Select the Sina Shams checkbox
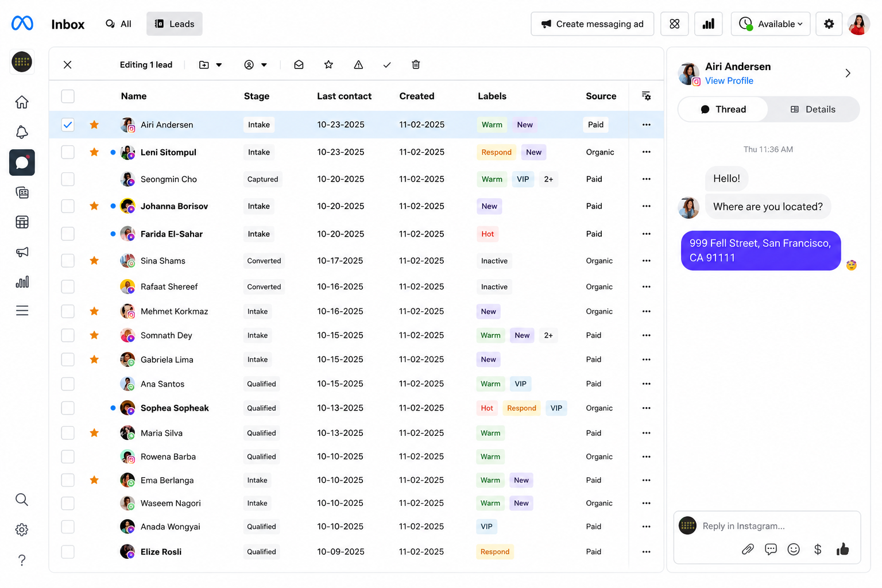Viewport: 882px width, 588px height. point(68,261)
